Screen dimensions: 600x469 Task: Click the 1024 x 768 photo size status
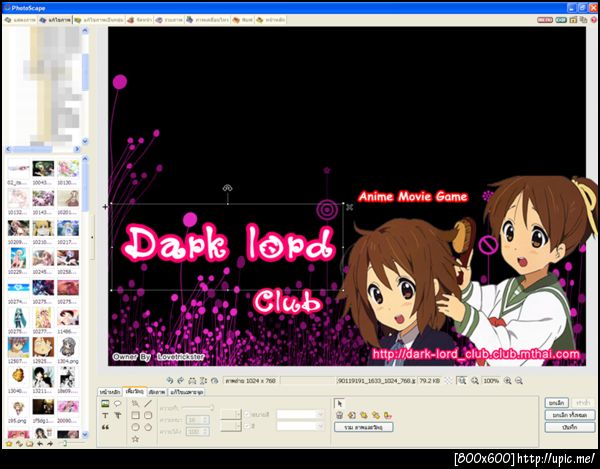coord(251,381)
